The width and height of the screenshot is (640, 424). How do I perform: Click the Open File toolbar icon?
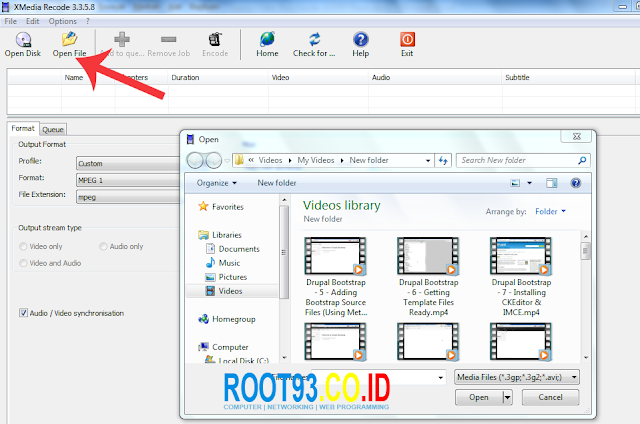pos(69,40)
